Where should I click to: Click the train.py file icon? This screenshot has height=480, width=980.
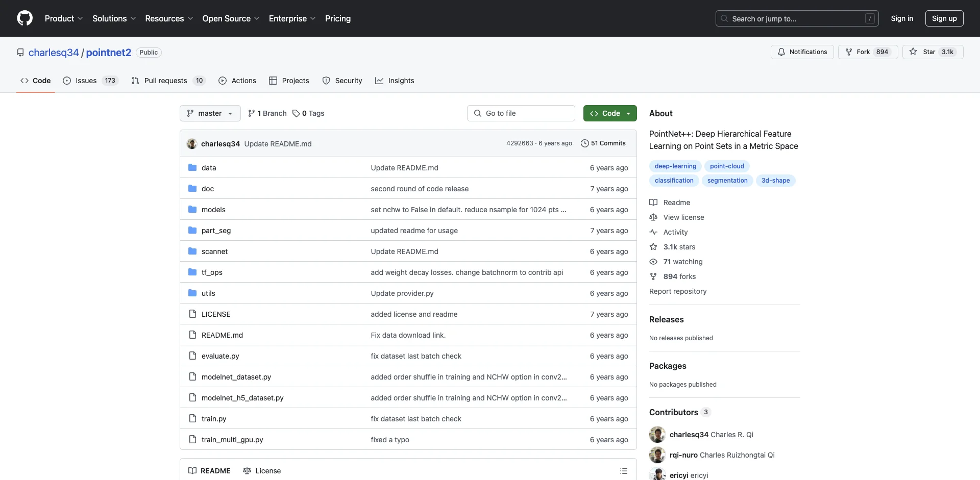coord(192,418)
